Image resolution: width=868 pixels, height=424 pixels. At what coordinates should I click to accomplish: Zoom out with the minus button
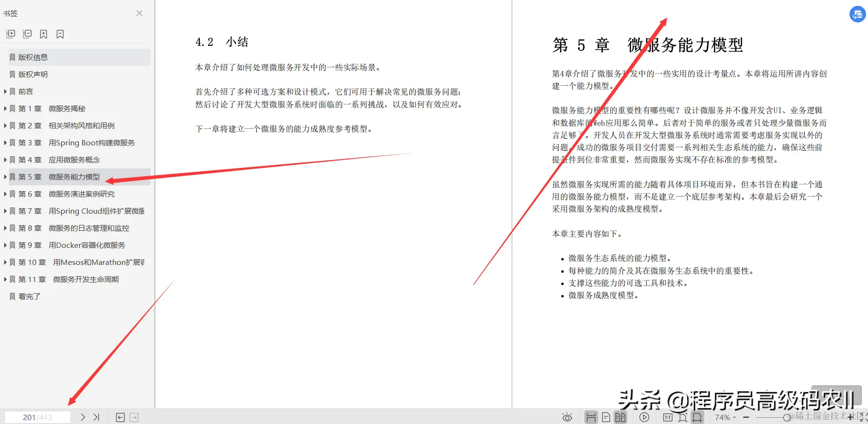pyautogui.click(x=746, y=417)
